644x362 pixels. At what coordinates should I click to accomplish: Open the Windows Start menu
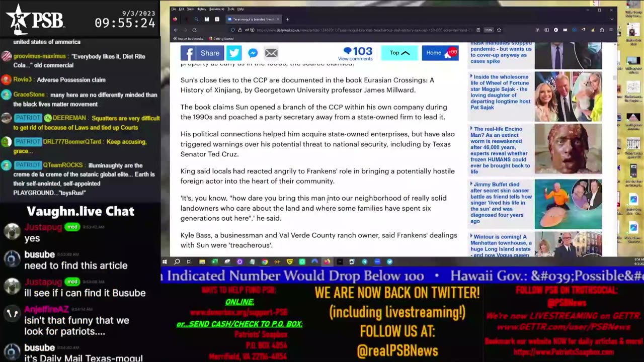(165, 261)
